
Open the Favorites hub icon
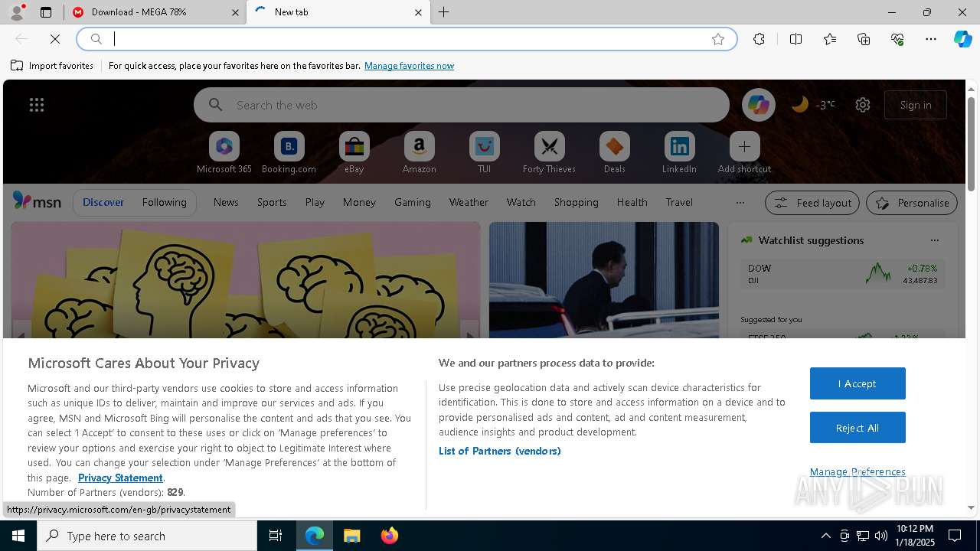[830, 39]
